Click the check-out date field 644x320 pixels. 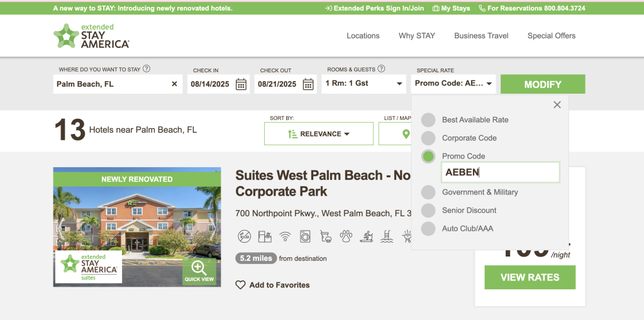[x=286, y=84]
